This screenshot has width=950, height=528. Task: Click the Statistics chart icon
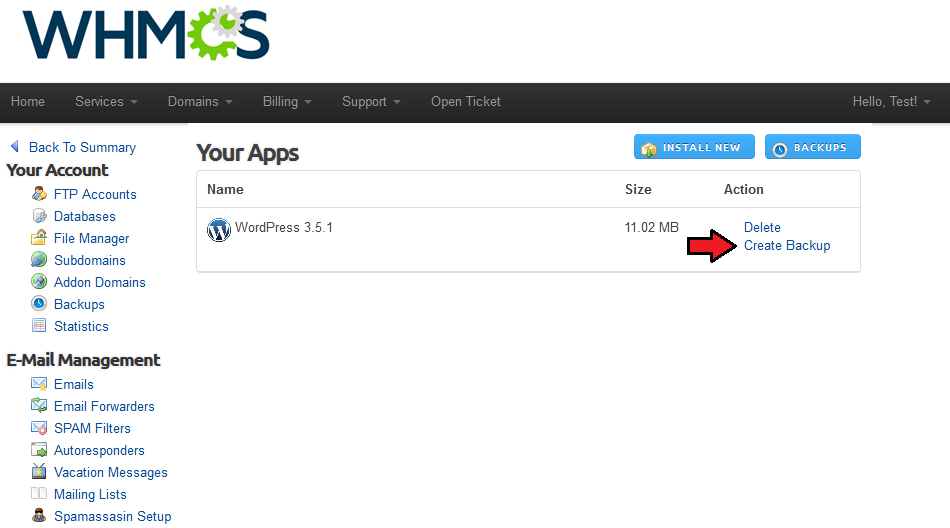(x=39, y=326)
